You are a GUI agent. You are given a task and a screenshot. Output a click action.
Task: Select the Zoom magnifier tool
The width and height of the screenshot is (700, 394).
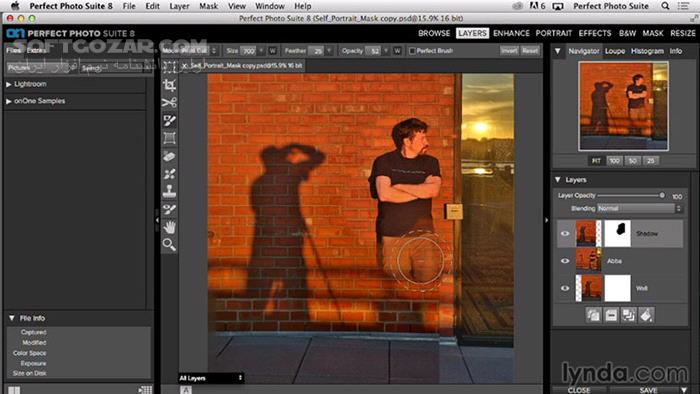tap(169, 245)
